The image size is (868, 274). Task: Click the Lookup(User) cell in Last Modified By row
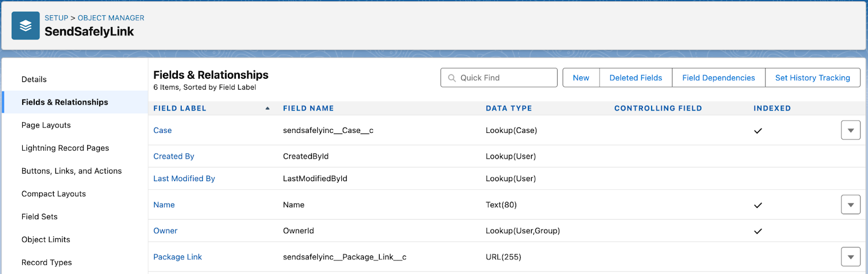(511, 179)
